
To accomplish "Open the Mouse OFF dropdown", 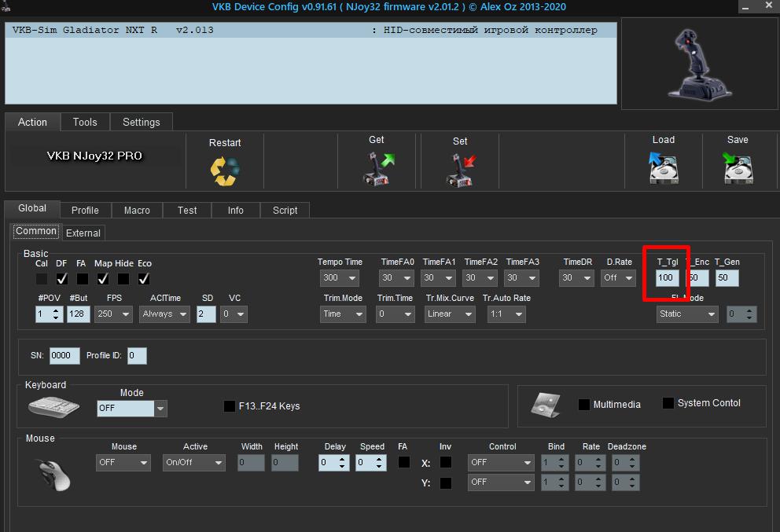I will pyautogui.click(x=123, y=462).
